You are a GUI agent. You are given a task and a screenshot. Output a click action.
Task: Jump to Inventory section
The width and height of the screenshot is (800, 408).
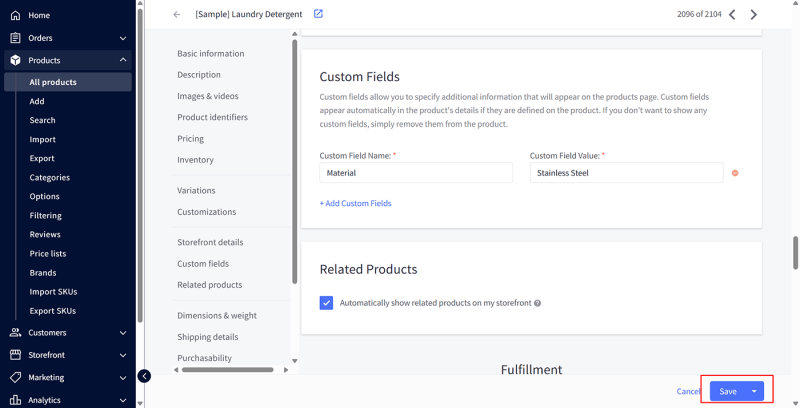point(195,160)
